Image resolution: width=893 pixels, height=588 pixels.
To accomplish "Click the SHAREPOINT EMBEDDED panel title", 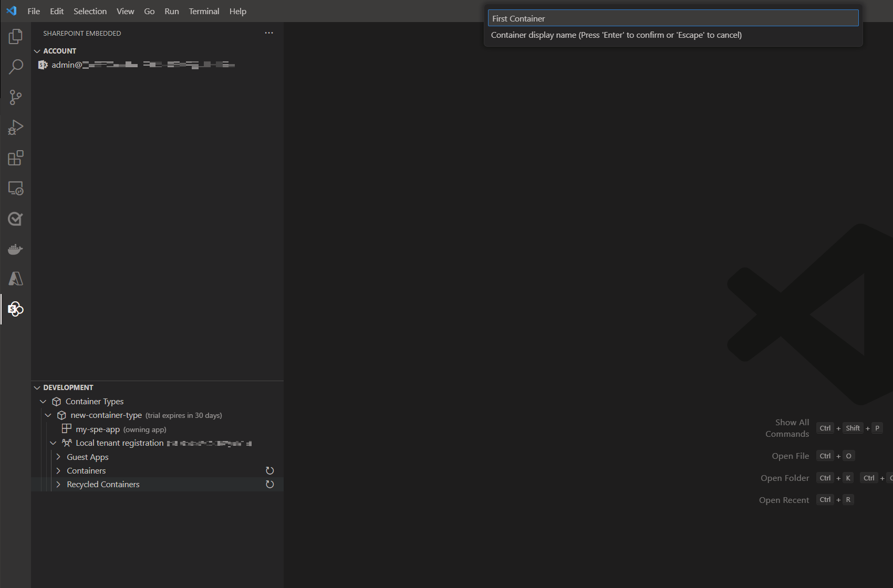I will click(x=82, y=33).
